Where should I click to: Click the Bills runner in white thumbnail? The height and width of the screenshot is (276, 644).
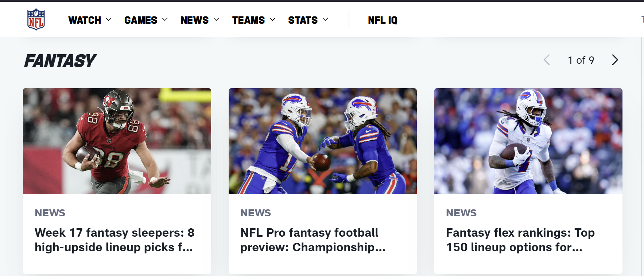[528, 141]
